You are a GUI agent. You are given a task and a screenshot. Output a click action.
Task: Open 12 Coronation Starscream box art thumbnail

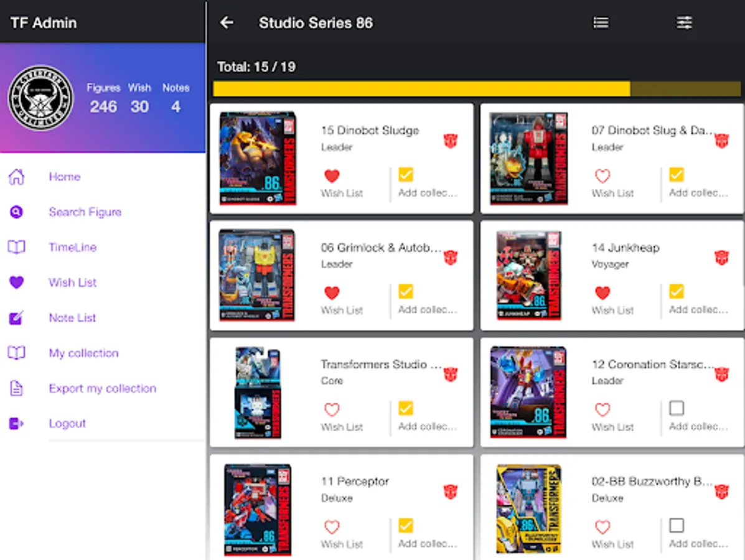(x=528, y=392)
